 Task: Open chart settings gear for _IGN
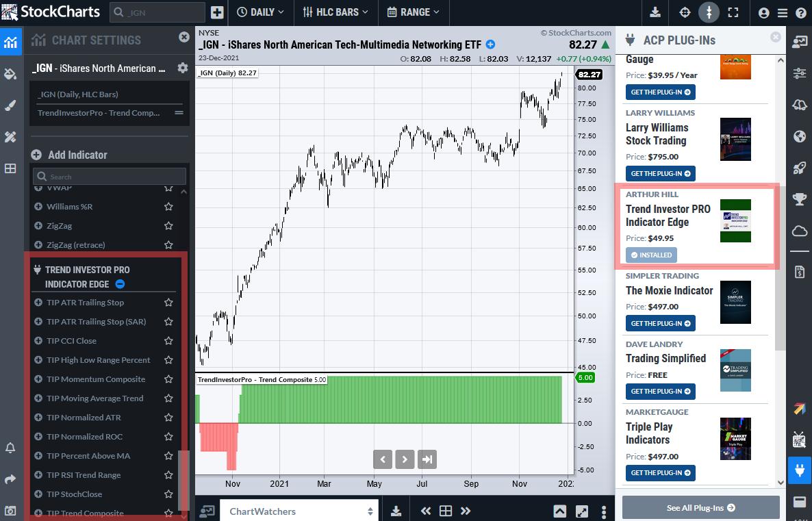(182, 68)
